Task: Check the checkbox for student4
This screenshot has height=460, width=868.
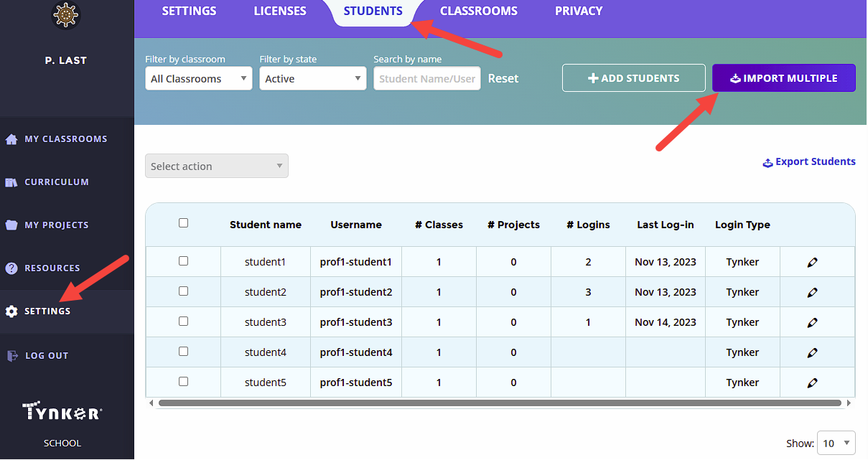Action: click(x=183, y=352)
